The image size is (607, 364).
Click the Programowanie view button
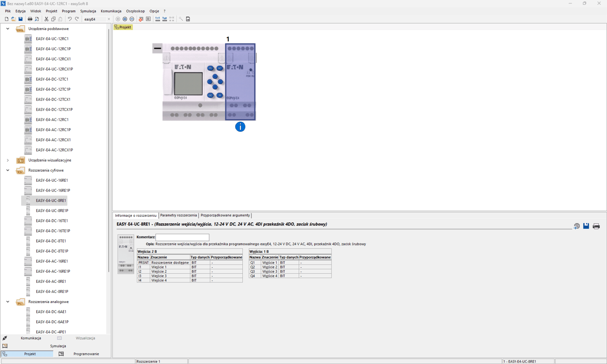pos(86,354)
